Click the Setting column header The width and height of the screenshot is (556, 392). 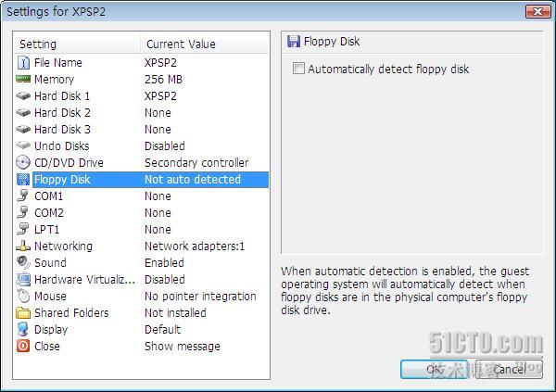pyautogui.click(x=77, y=44)
